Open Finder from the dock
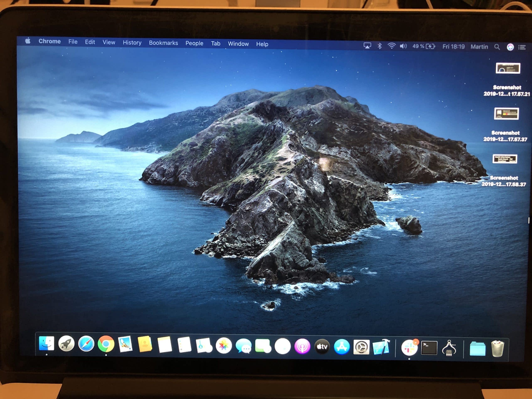This screenshot has height=399, width=532. click(x=46, y=344)
